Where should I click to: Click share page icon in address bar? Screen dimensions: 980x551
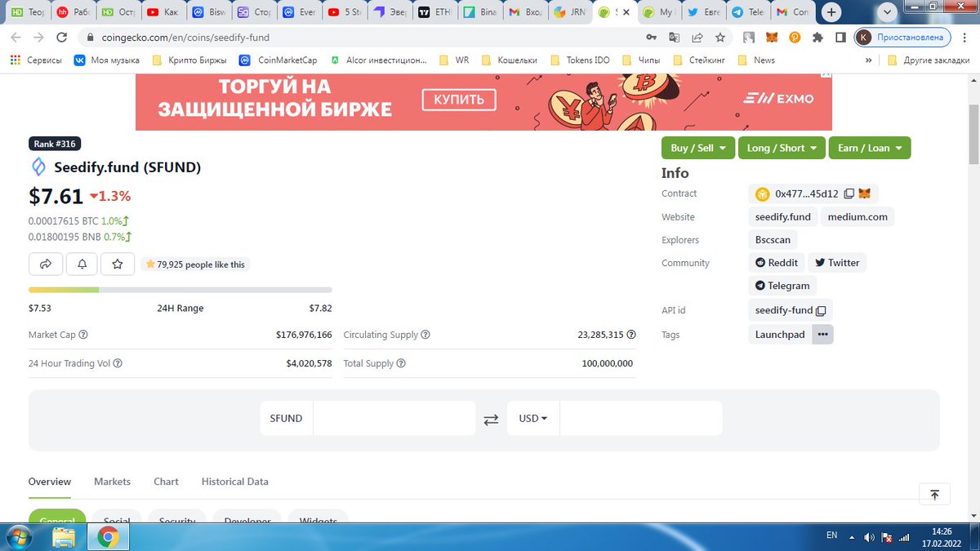[x=697, y=38]
